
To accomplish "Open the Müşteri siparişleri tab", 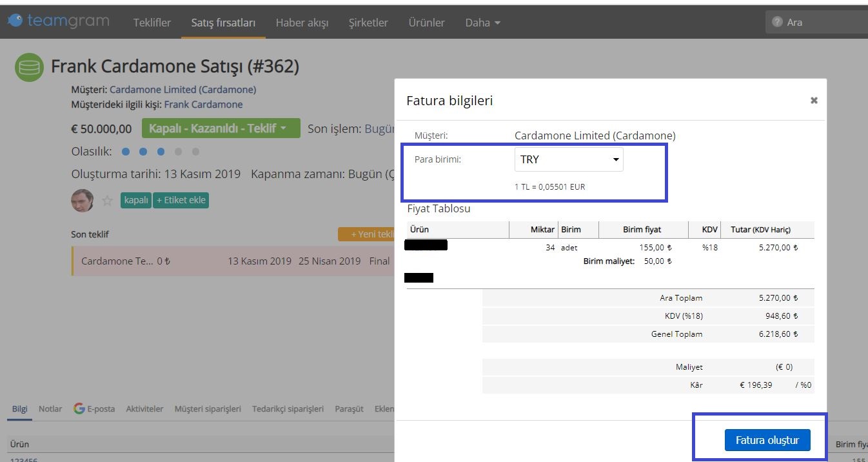I will click(208, 408).
